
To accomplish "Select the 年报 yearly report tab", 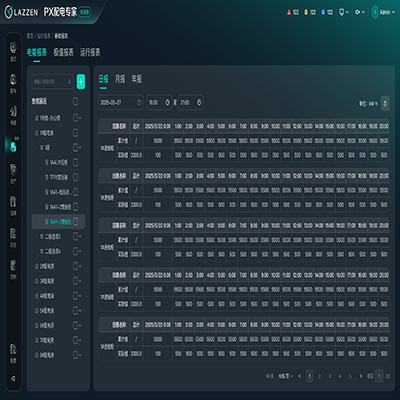I will pyautogui.click(x=136, y=79).
